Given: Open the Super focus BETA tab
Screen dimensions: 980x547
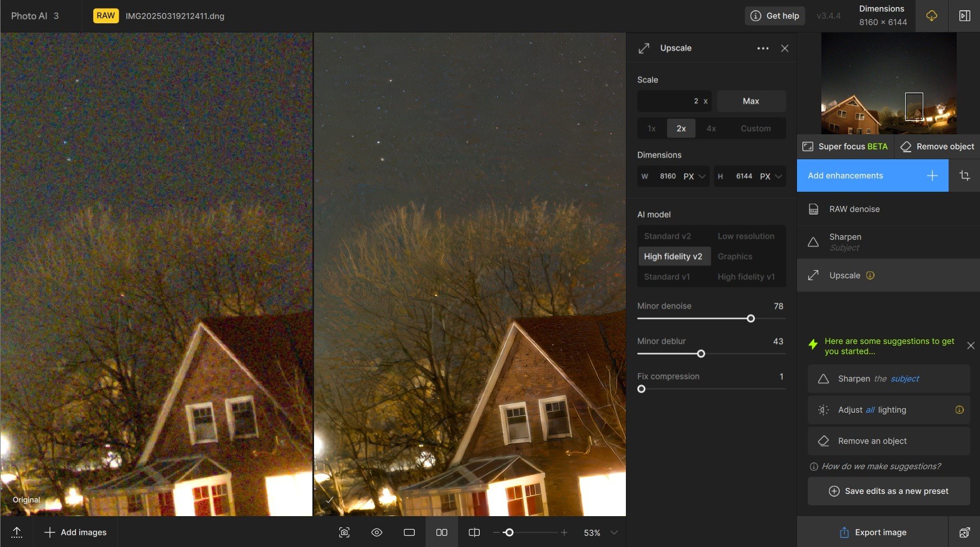Looking at the screenshot, I should point(846,147).
